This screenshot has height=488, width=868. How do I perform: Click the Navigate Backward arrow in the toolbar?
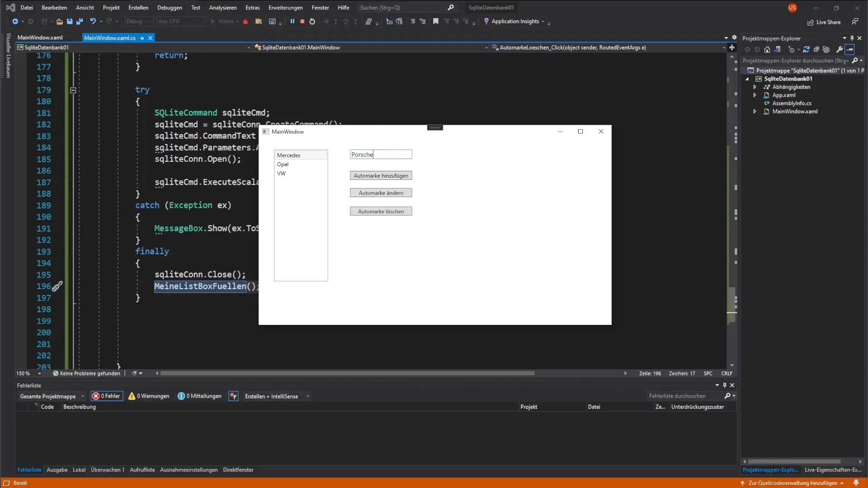[x=15, y=21]
